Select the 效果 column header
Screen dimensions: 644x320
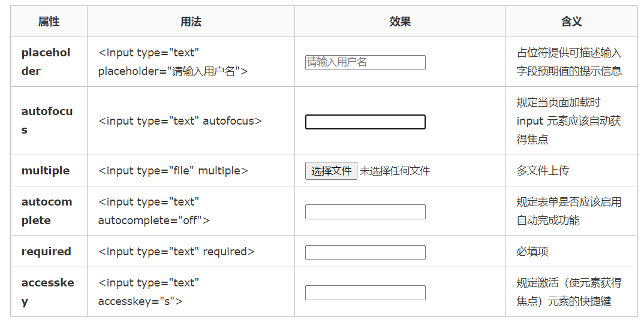(400, 22)
